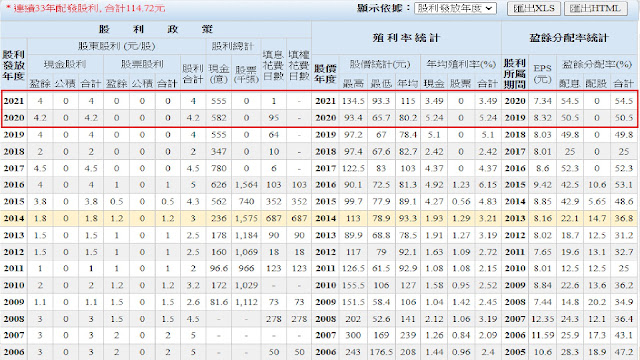Viewport: 640px width, 360px height.
Task: Click year 2014 in the highlighted 股利發放年度 row
Action: 14,218
